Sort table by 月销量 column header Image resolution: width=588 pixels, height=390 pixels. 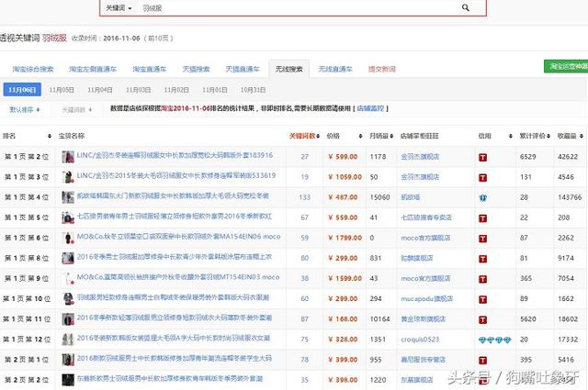381,136
